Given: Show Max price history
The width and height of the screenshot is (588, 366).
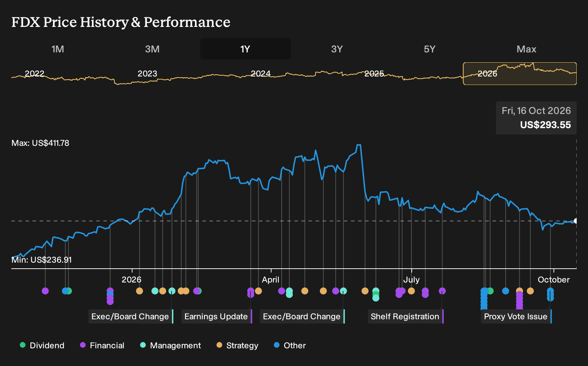Looking at the screenshot, I should pyautogui.click(x=526, y=49).
